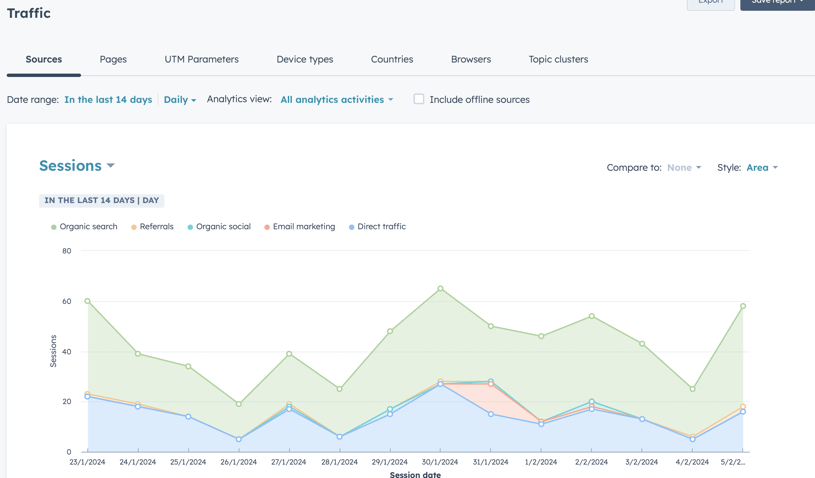This screenshot has width=815, height=478.
Task: Click the 30/1/2024 axis date label
Action: [x=440, y=462]
